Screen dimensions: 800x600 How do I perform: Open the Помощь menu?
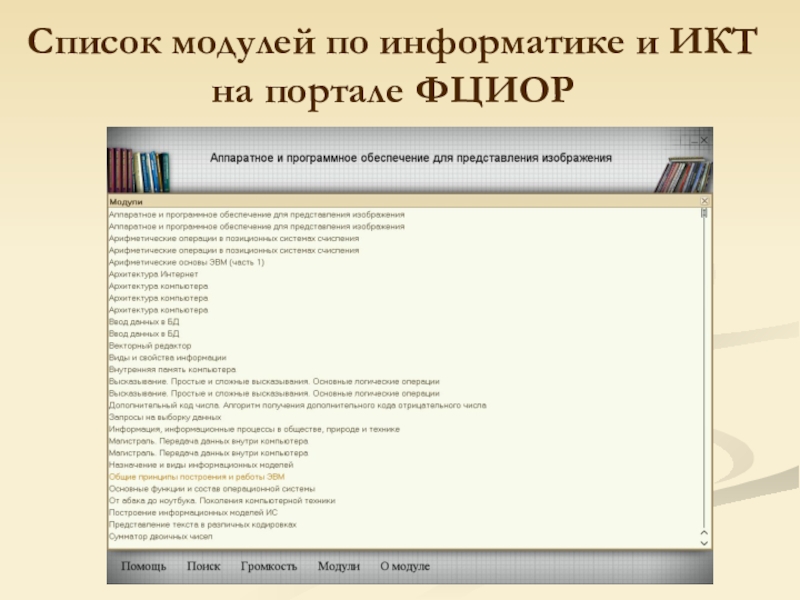(144, 566)
